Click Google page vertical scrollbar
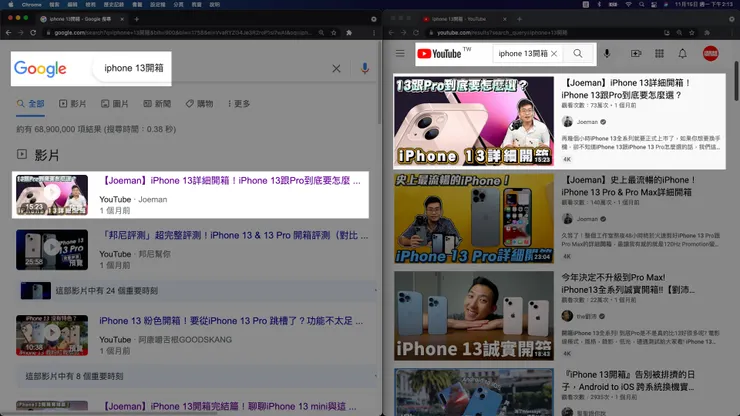Viewport: 740px width, 416px height. (379, 85)
